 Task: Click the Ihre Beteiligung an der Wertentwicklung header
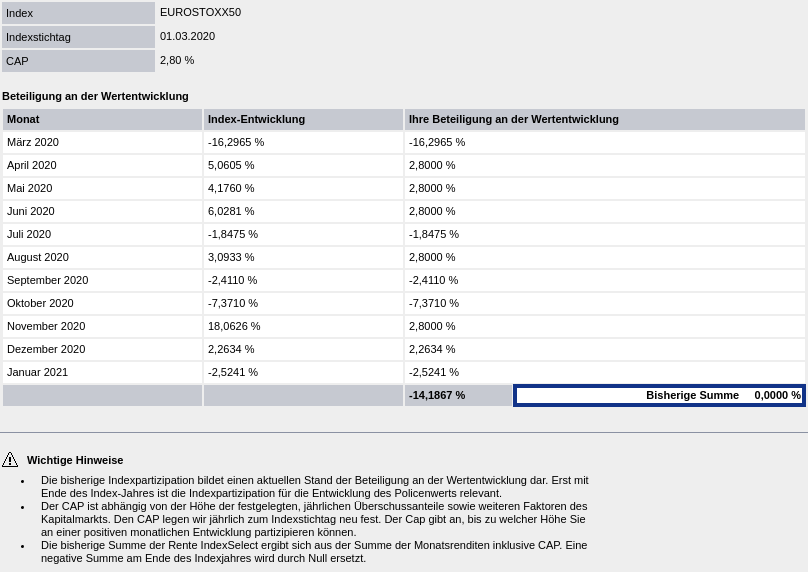(605, 120)
